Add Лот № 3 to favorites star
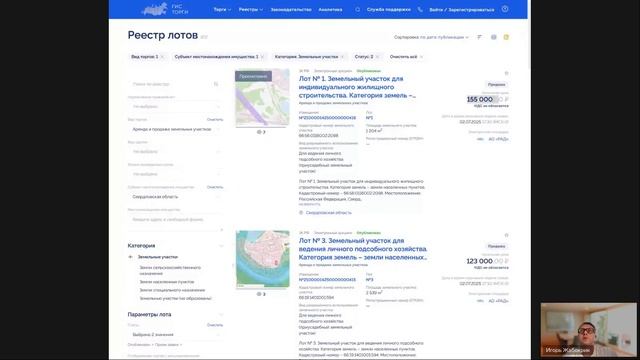Image resolution: width=640 pixels, height=360 pixels. click(506, 235)
